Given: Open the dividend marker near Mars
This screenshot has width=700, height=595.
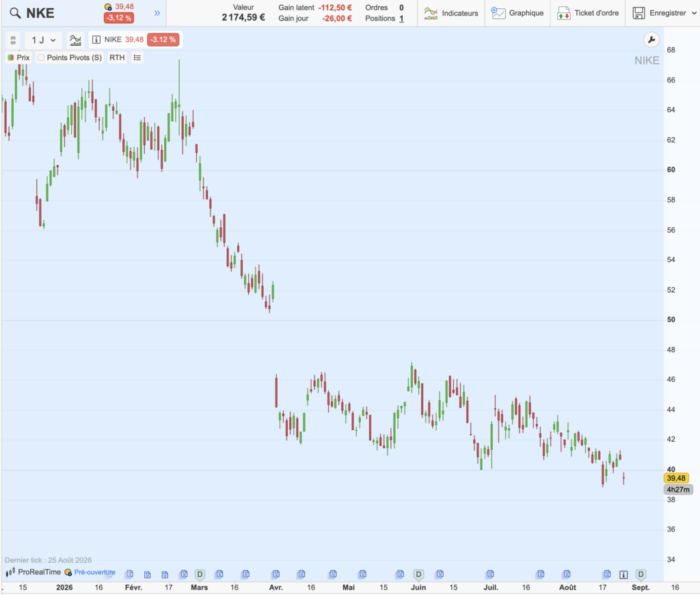Looking at the screenshot, I should pos(200,574).
